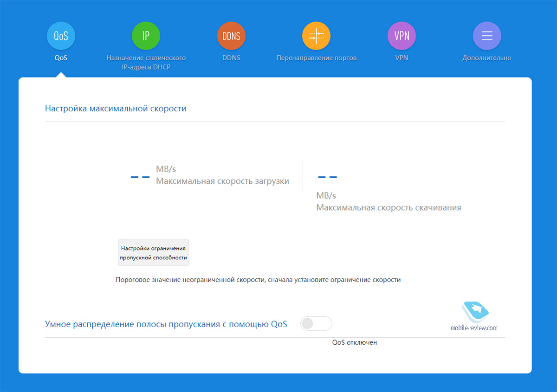
Task: Enable the smart QoS bandwidth toggle
Action: 316,323
